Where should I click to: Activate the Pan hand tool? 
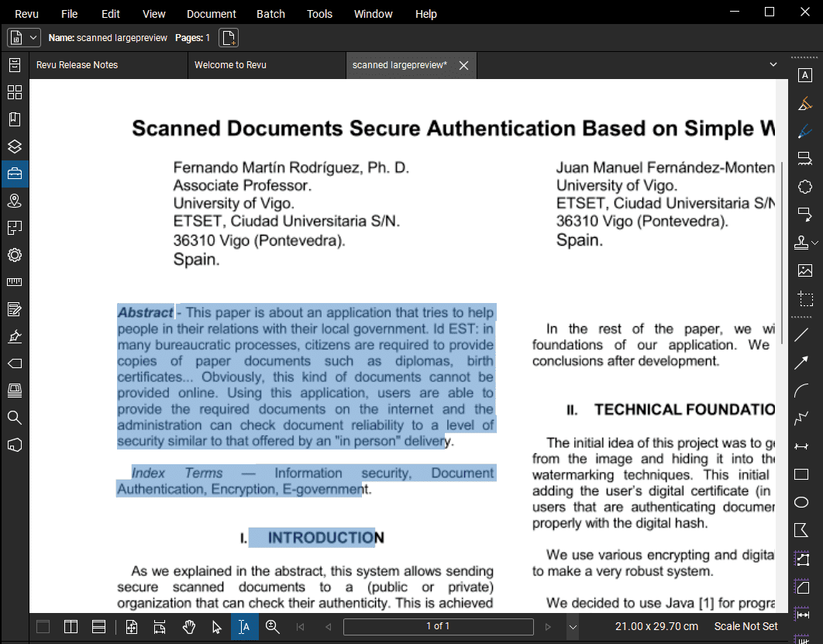coord(188,627)
